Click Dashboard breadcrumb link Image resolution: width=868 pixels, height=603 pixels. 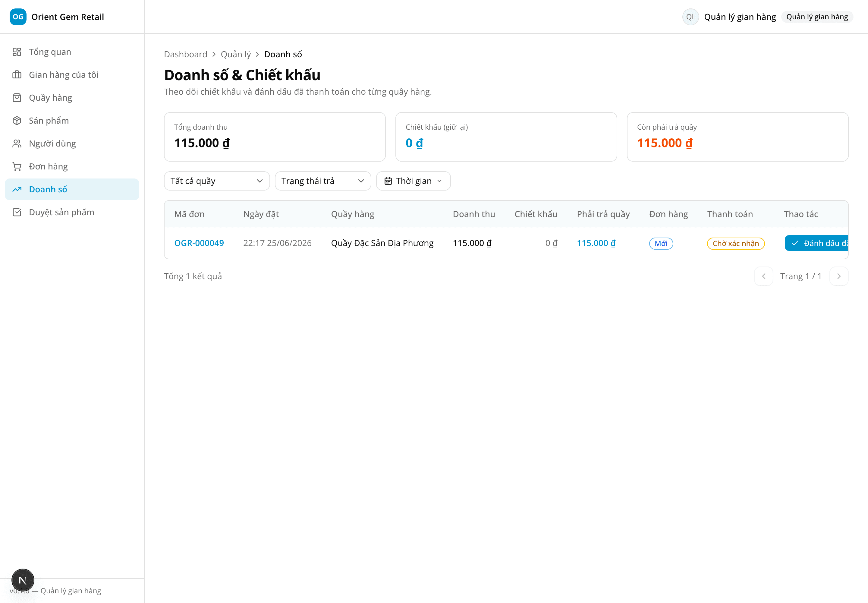click(185, 54)
